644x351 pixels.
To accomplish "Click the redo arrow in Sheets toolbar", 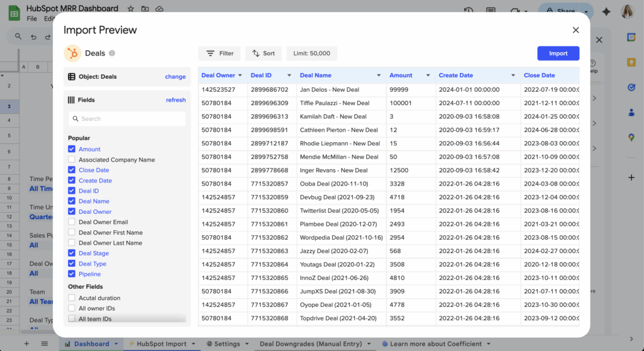I will (48, 37).
